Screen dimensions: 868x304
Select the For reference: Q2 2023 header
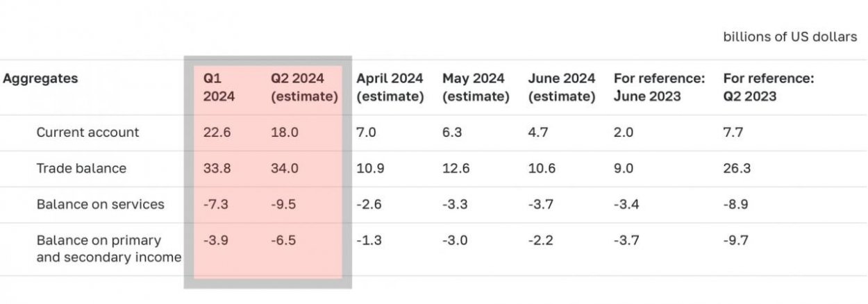[x=769, y=87]
